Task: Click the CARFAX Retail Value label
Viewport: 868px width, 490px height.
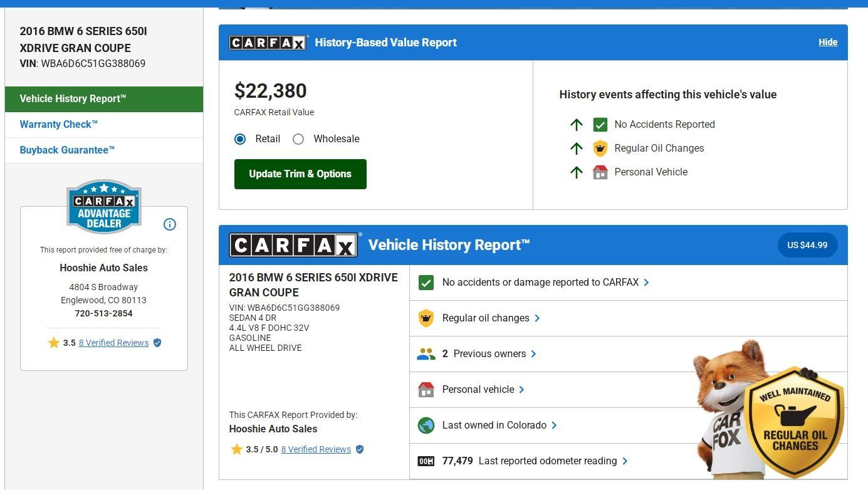Action: point(274,113)
